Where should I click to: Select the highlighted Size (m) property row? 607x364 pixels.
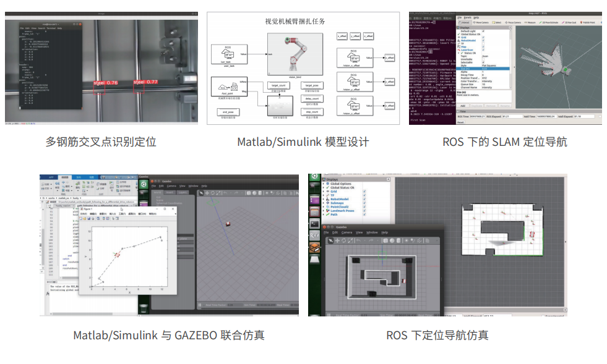pyautogui.click(x=483, y=69)
